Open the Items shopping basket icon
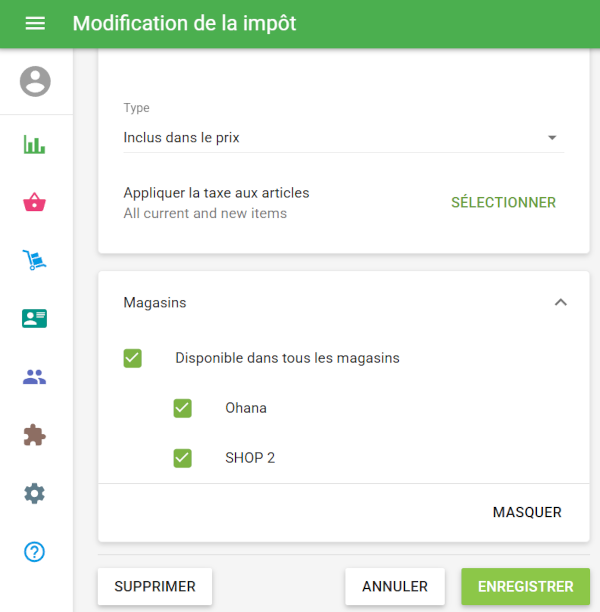Image resolution: width=600 pixels, height=612 pixels. coord(35,203)
